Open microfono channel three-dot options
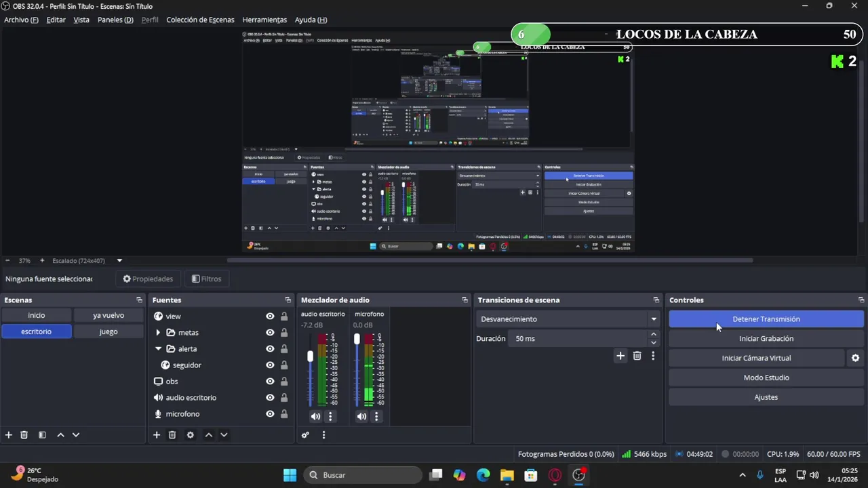 pos(376,416)
